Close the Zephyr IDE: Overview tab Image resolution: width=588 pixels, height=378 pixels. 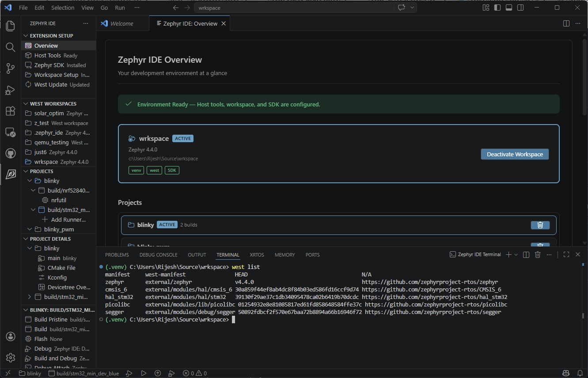coord(224,23)
